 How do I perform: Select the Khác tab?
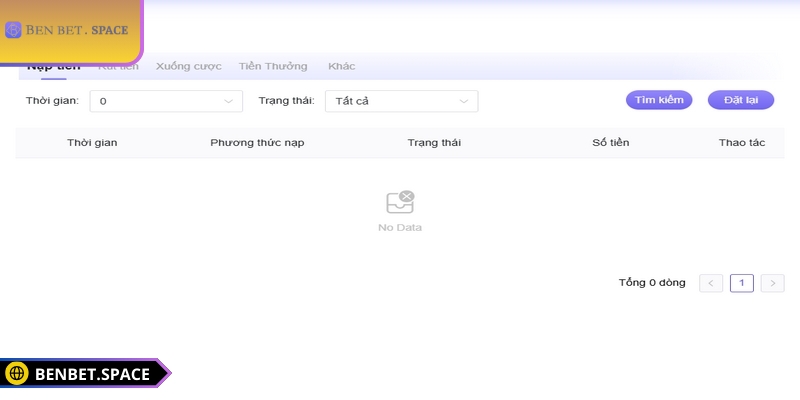pyautogui.click(x=341, y=66)
